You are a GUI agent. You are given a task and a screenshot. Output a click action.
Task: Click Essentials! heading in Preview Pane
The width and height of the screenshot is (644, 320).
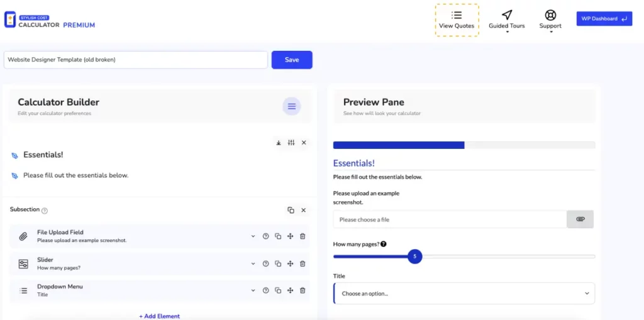(x=353, y=163)
